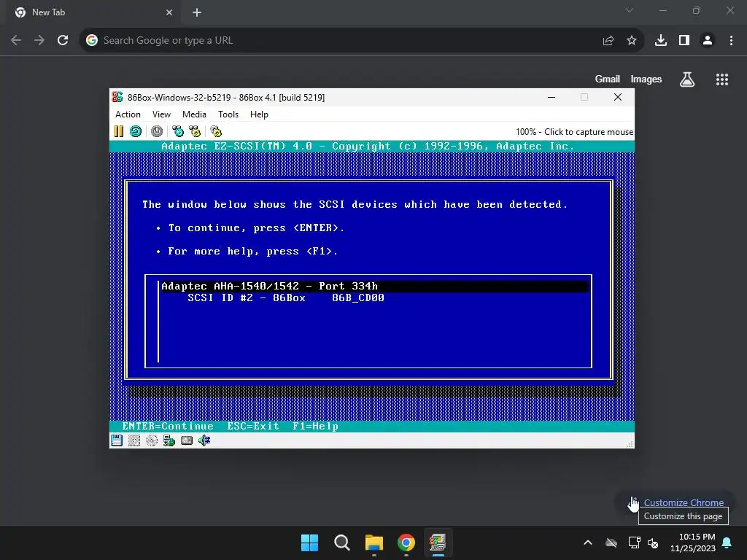Screen dimensions: 747x560
Task: Click Chrome back arrow
Action: (16, 41)
